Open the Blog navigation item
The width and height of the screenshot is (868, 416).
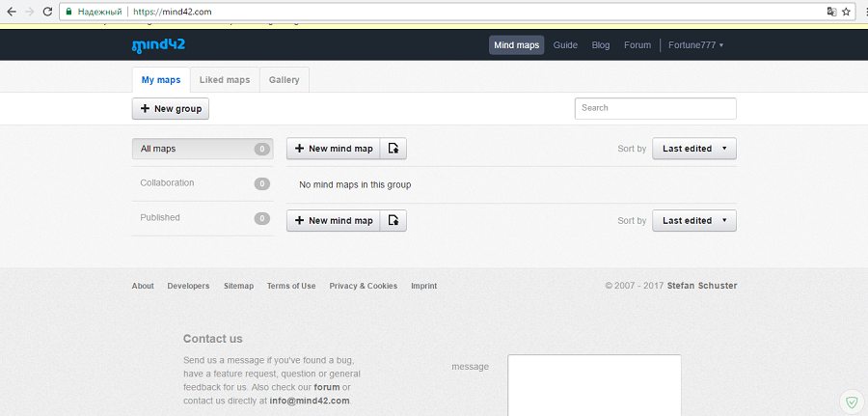coord(601,45)
